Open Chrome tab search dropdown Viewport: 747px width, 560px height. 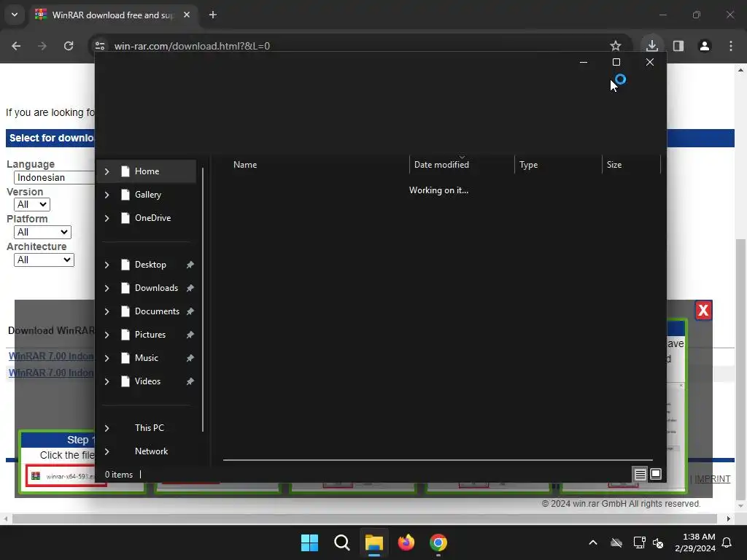(15, 15)
